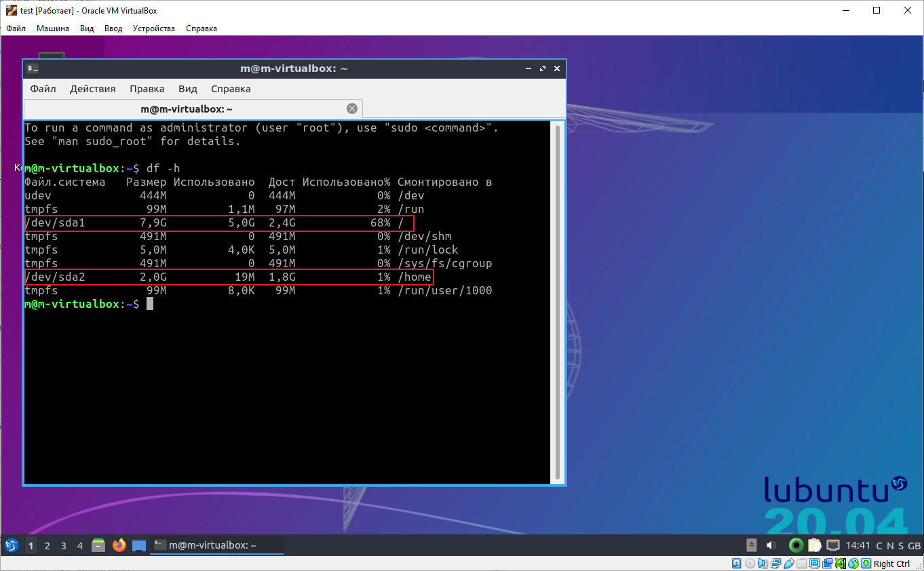924x571 pixels.
Task: Click the Right Ctrl host key label
Action: click(891, 564)
